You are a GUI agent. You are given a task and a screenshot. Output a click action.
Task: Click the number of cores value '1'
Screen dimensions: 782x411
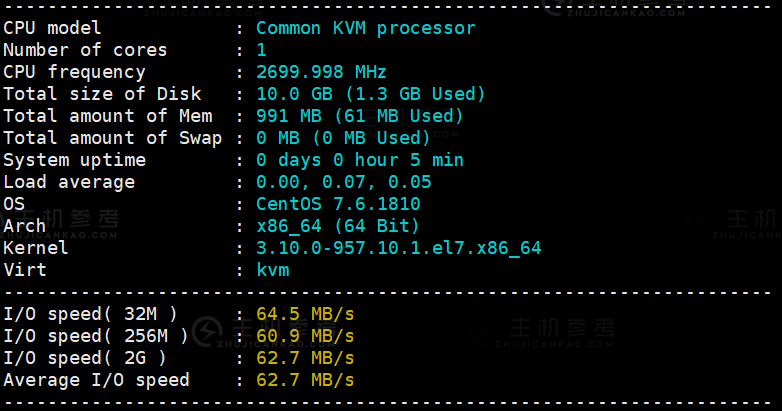261,50
